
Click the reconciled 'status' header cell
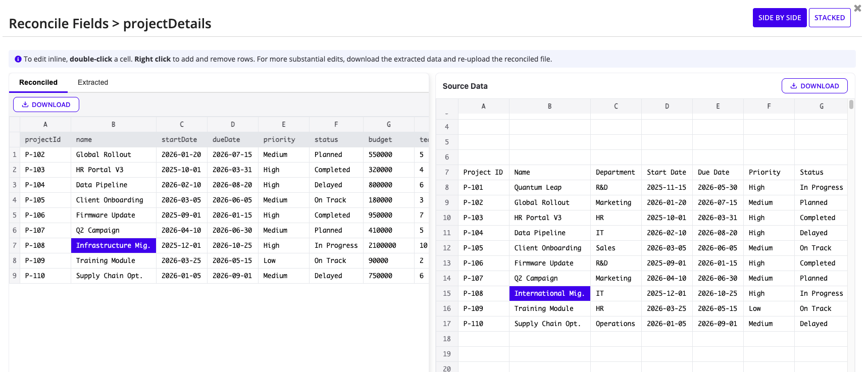pyautogui.click(x=336, y=139)
